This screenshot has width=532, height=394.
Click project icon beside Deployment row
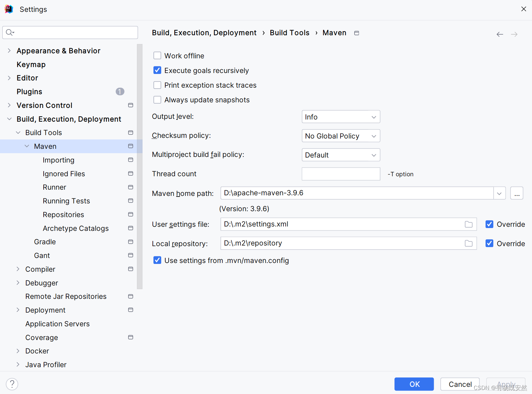131,310
